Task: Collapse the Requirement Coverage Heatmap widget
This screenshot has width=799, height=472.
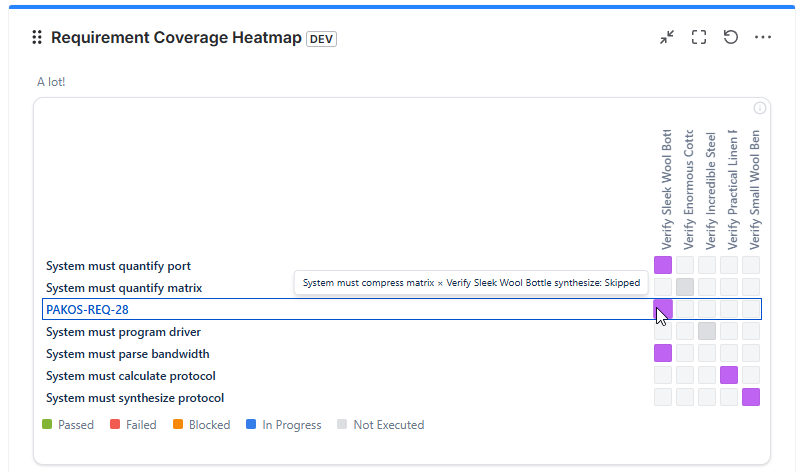Action: click(x=667, y=38)
